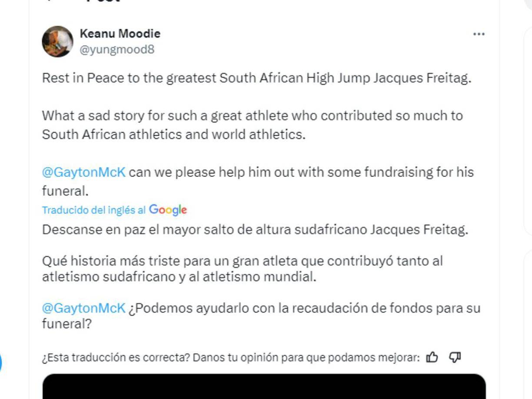This screenshot has width=532, height=399.
Task: Approve the translation with the thumbs-up icon
Action: 433,357
